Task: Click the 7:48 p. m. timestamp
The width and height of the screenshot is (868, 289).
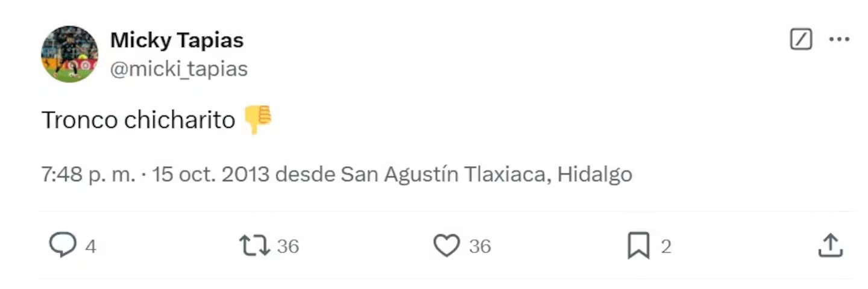Action: click(x=88, y=175)
